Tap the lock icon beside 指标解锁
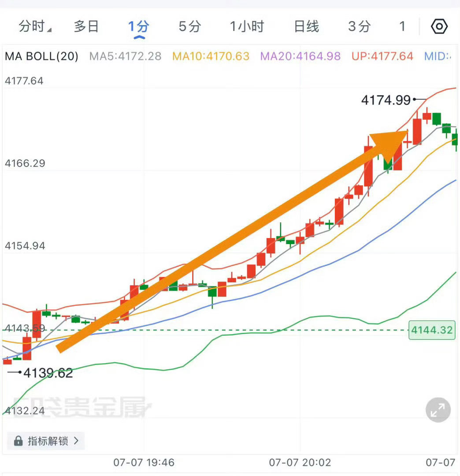Screen dimensions: 460x476 (18, 441)
